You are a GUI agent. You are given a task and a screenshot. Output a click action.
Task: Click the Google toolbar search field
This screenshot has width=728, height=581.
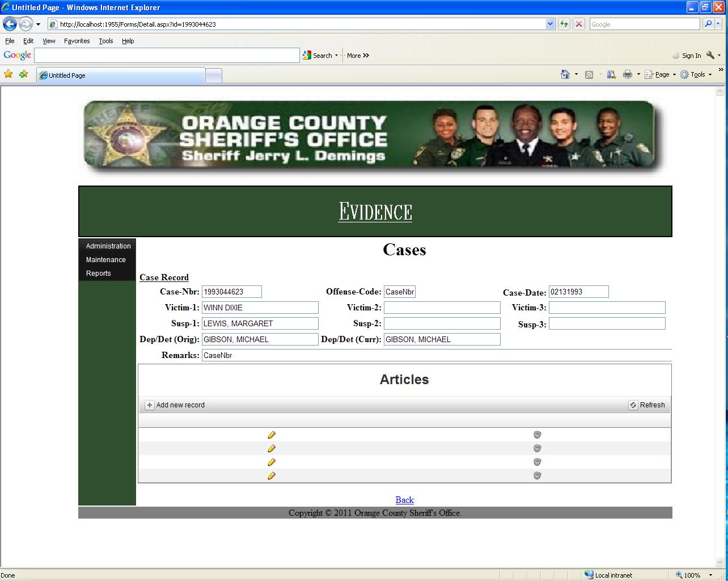click(167, 55)
